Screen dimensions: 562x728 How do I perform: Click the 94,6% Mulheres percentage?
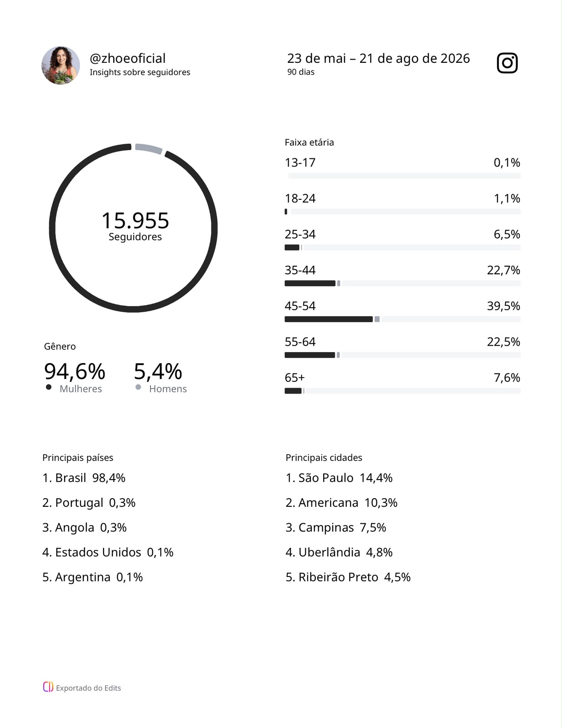coord(75,371)
